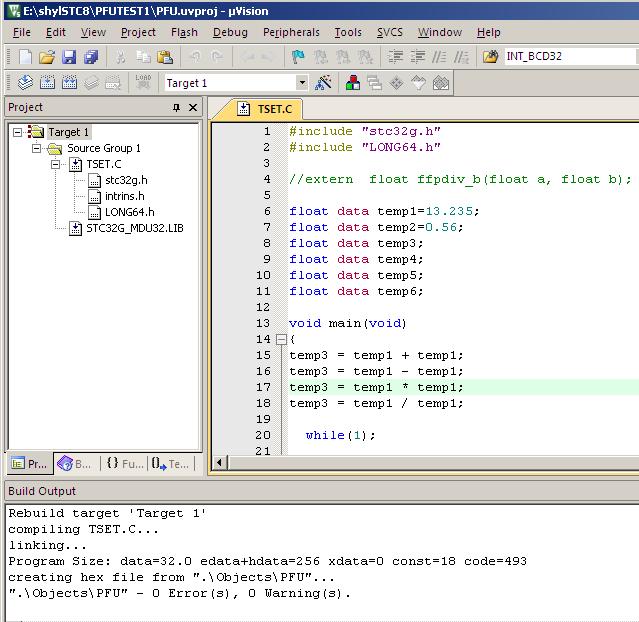Select STC32G_MDU32.LIB in the project tree
This screenshot has height=622, width=639.
pyautogui.click(x=134, y=228)
